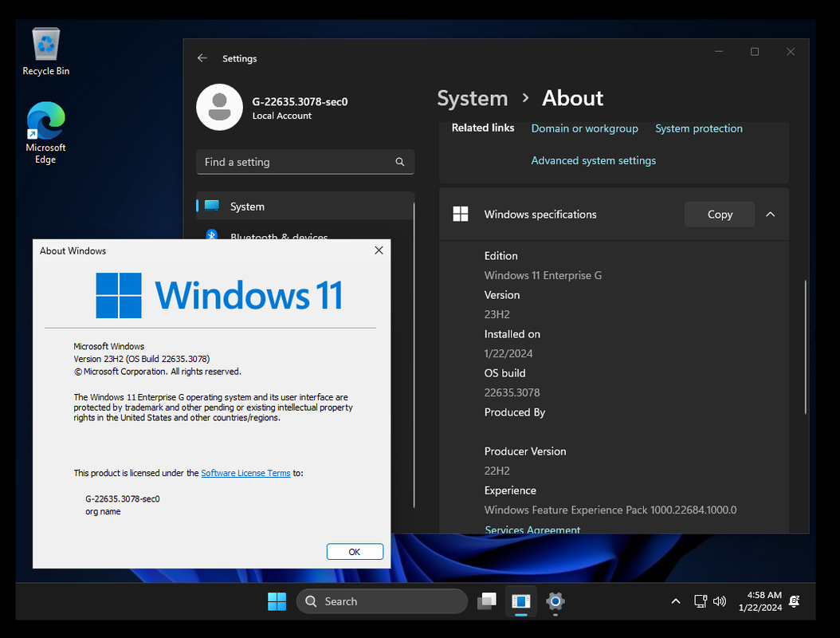Click OK in the About Windows dialog
Image resolution: width=840 pixels, height=638 pixels.
coord(355,552)
